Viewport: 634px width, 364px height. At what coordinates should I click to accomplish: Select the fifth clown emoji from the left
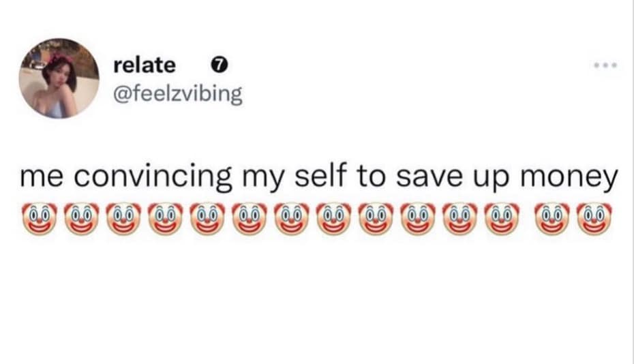[x=207, y=218]
